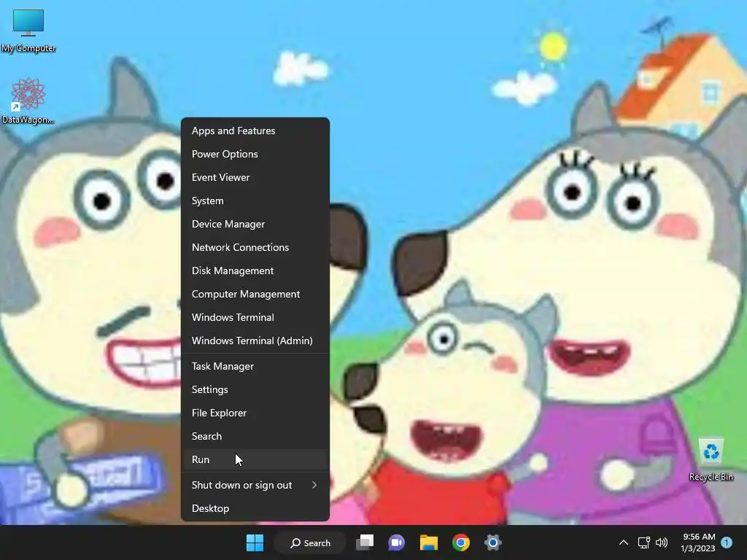Click the Windows Start button
The height and width of the screenshot is (560, 747).
255,542
